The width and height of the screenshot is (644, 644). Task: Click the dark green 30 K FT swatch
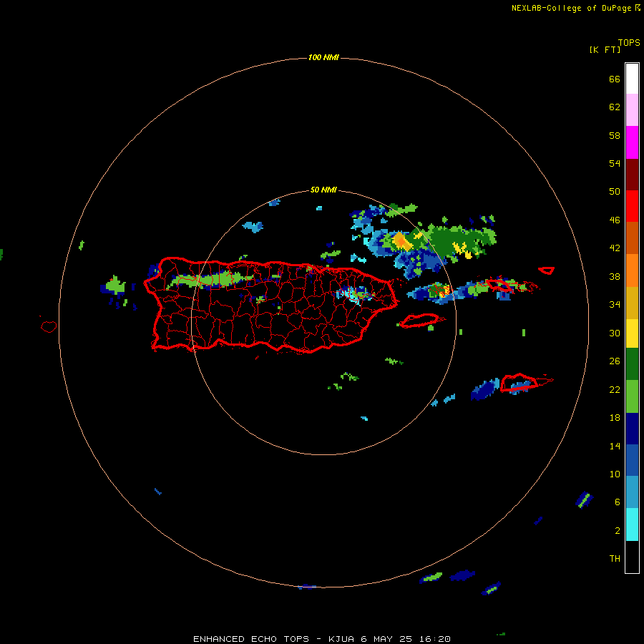pos(632,364)
